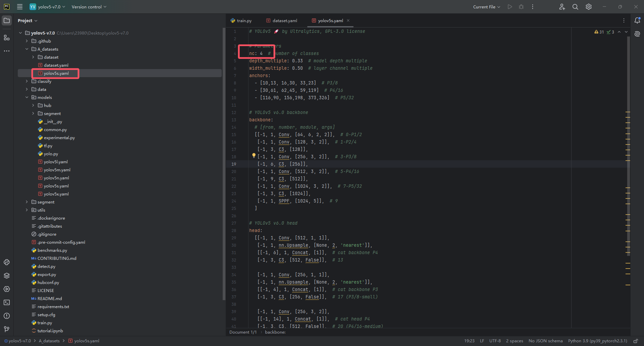The width and height of the screenshot is (644, 346).
Task: Expand the .github folder
Action: coord(27,41)
